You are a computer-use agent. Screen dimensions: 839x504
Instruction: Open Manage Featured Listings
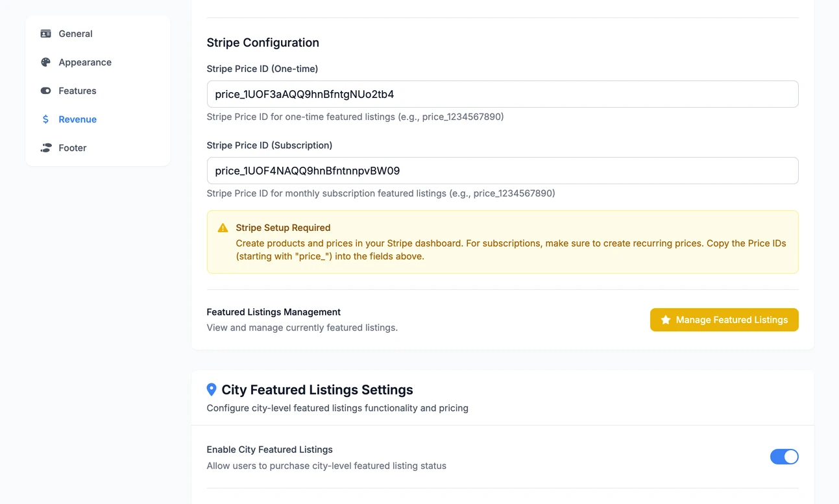[x=724, y=320]
